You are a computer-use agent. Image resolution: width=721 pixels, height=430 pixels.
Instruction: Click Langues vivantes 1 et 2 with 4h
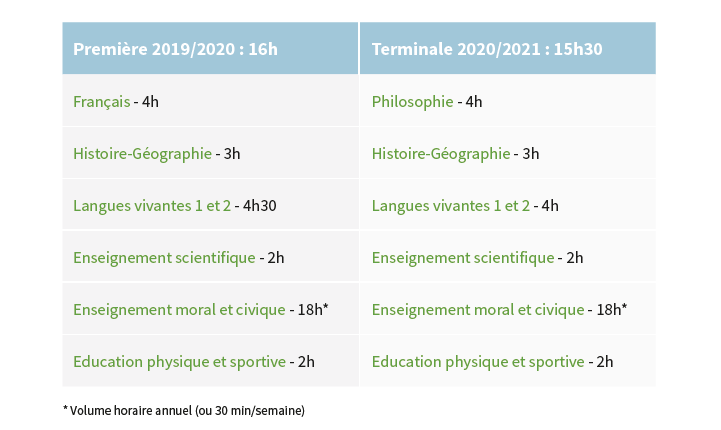click(451, 206)
